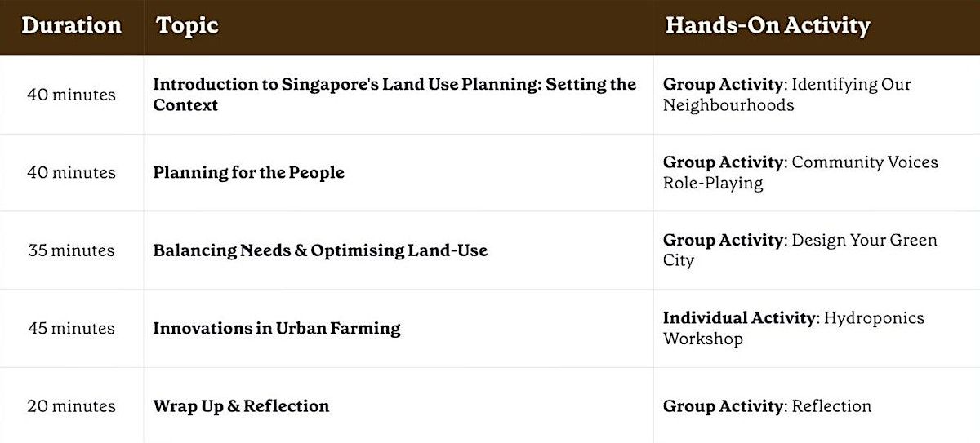
Task: Select the 20 minutes duration cell
Action: 71,406
